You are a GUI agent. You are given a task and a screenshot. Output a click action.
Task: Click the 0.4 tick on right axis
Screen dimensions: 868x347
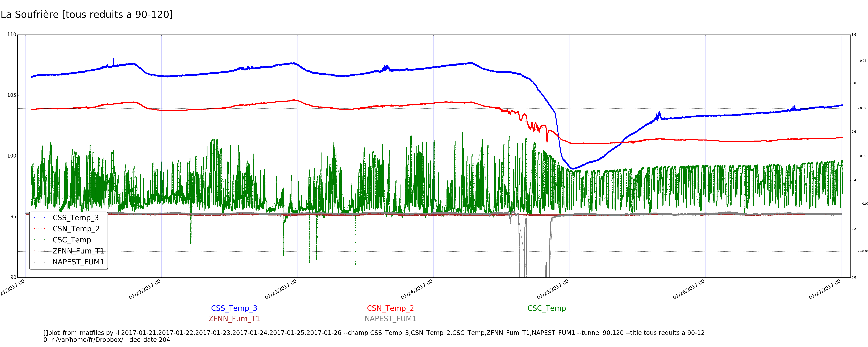[854, 180]
